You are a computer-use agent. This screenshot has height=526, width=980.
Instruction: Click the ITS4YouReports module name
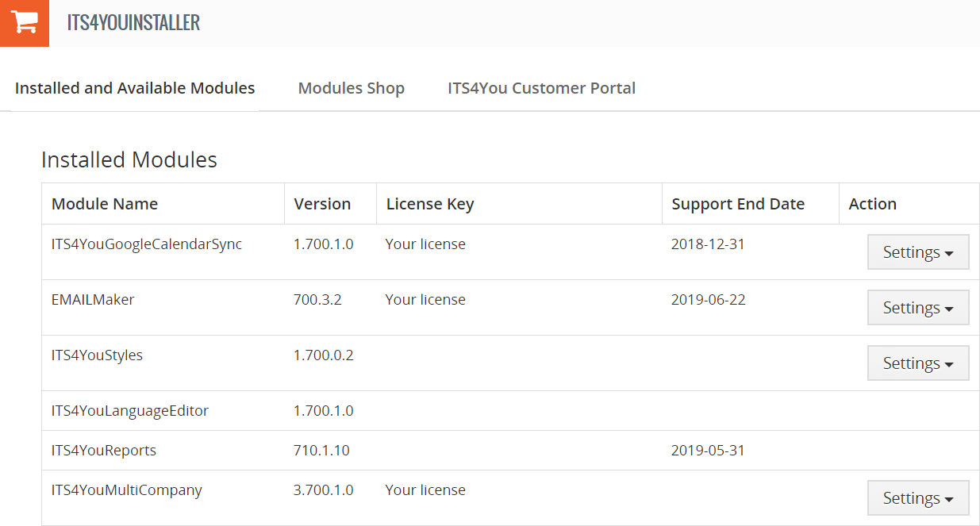tap(104, 451)
